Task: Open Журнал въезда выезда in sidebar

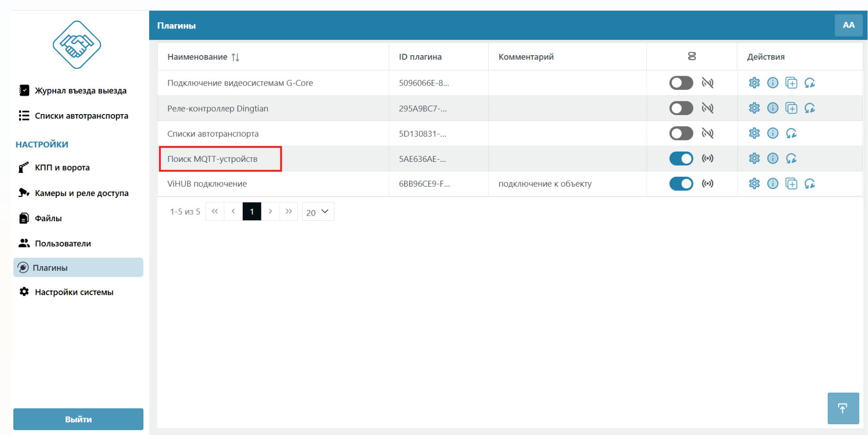Action: coord(80,91)
